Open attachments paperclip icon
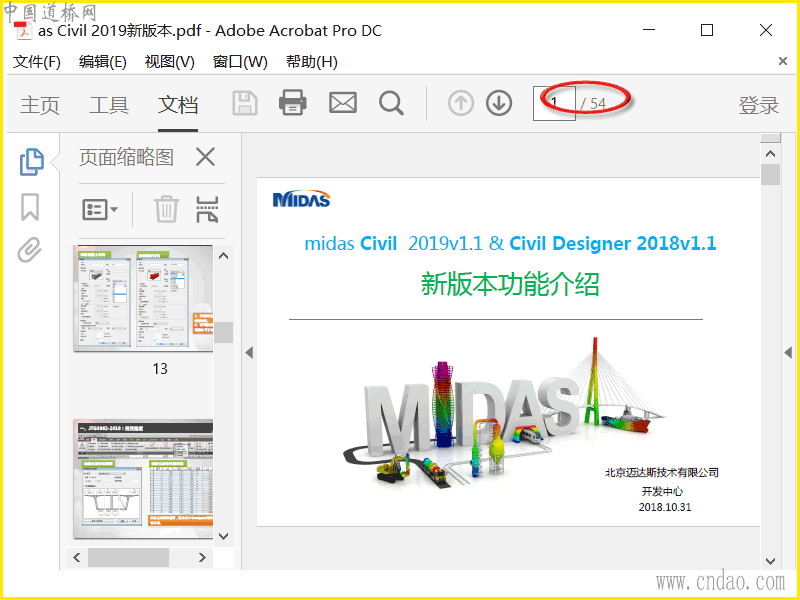The image size is (800, 600). (x=30, y=250)
